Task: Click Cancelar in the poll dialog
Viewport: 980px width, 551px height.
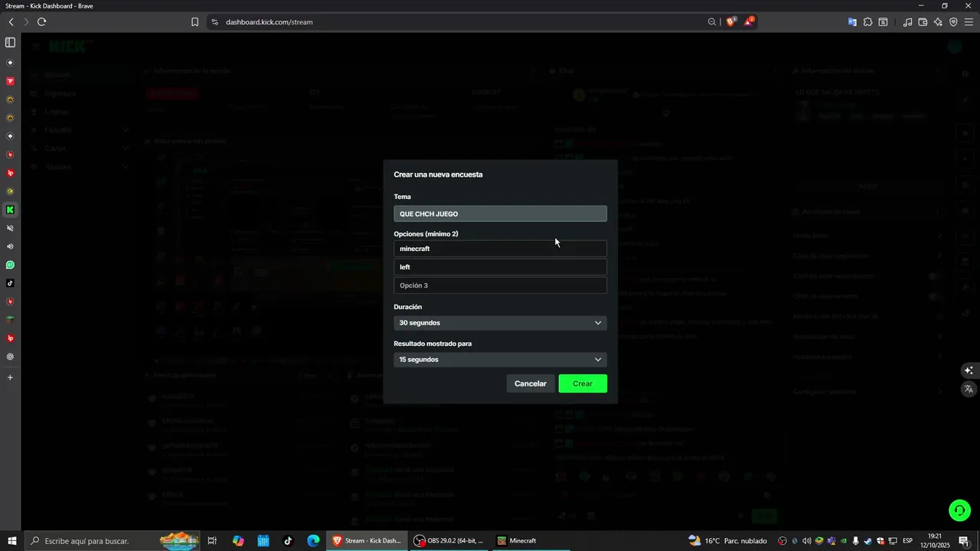Action: tap(530, 383)
